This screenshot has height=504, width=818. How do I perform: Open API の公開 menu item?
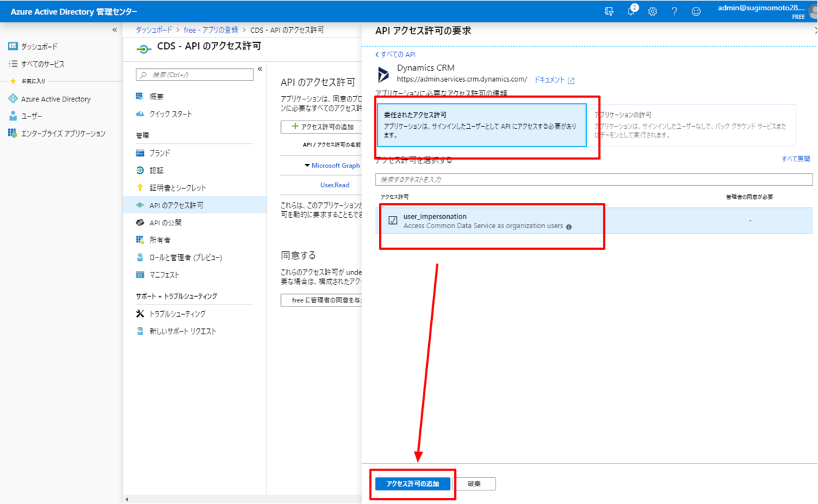click(165, 223)
